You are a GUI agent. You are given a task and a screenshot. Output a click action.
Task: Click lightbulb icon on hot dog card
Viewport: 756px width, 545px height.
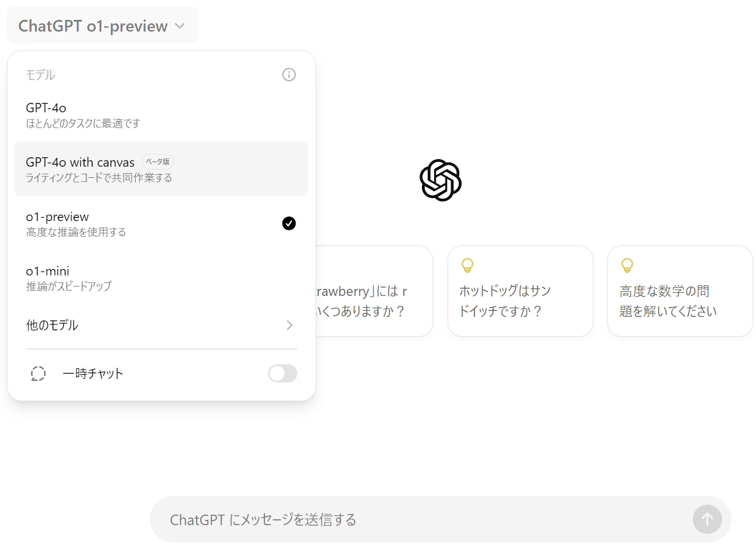468,265
